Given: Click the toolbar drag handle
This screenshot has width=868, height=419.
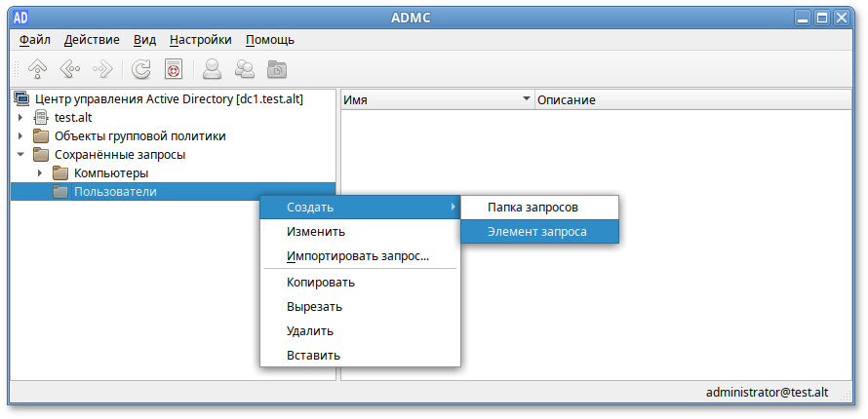Looking at the screenshot, I should pyautogui.click(x=17, y=69).
